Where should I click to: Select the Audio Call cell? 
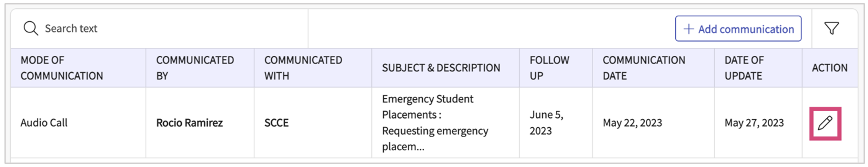pos(44,123)
